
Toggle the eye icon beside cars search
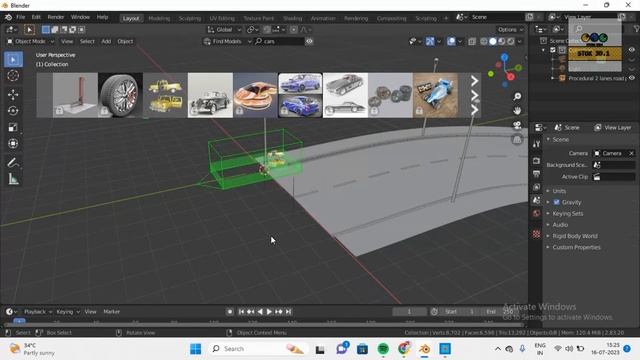pos(309,41)
